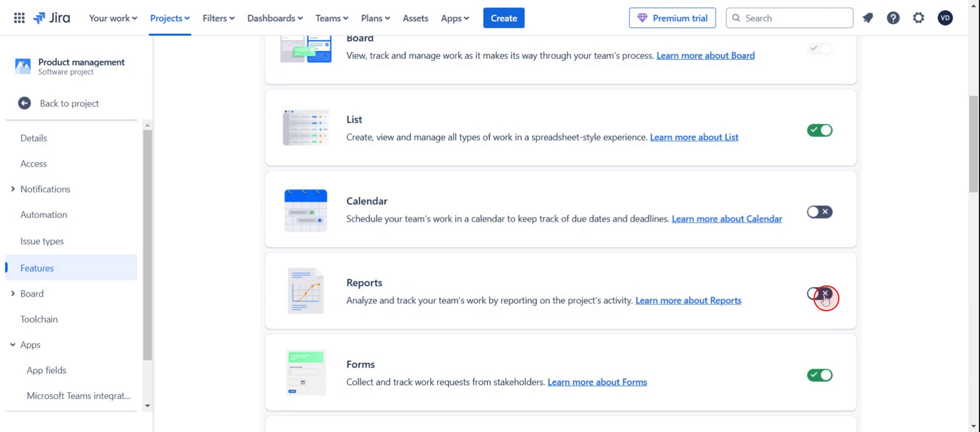Viewport: 980px width, 432px height.
Task: Expand the Board sidebar section
Action: [13, 293]
